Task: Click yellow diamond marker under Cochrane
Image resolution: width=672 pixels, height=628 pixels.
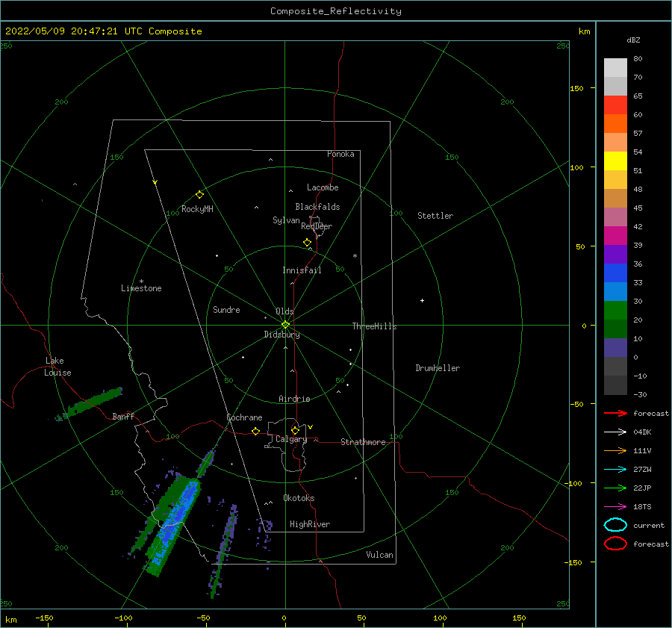Action: (256, 431)
